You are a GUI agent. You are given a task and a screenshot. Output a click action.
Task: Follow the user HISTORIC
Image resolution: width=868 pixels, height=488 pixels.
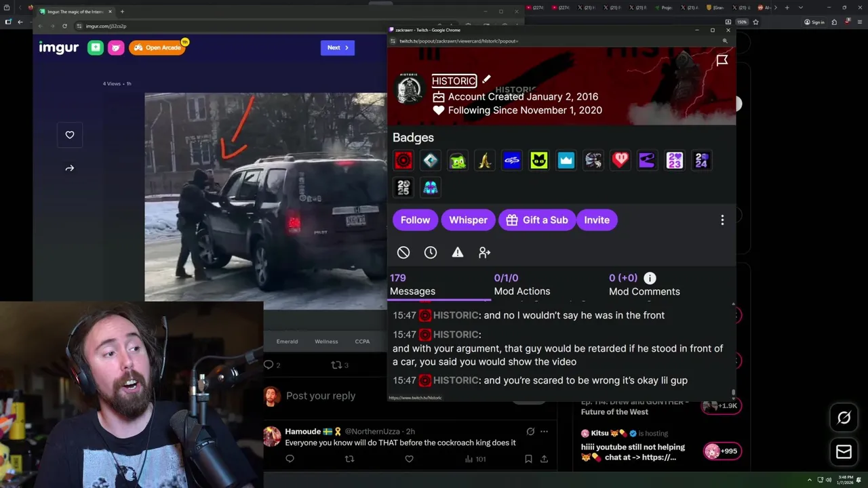pyautogui.click(x=415, y=220)
